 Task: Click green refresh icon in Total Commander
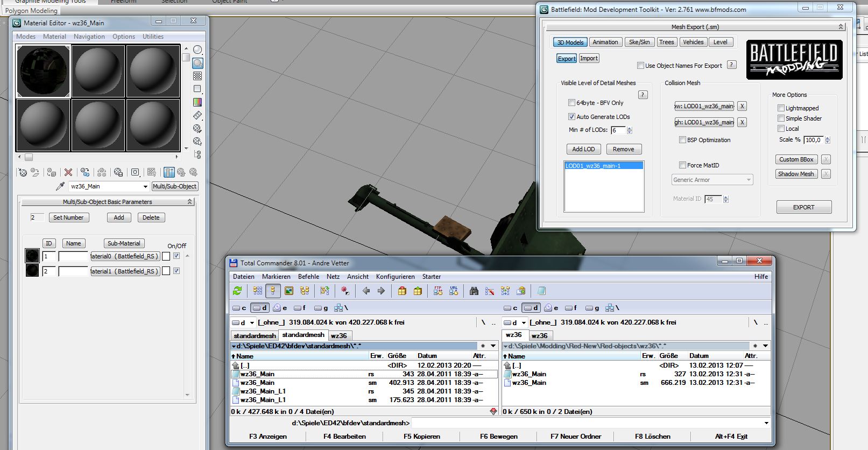pos(237,291)
